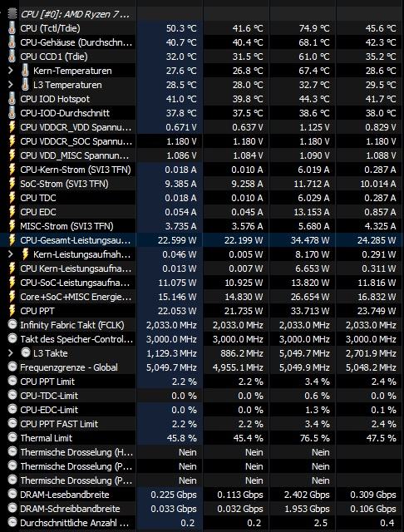404x532 pixels.
Task: Click average value 24.285 W total CPU power
Action: 377,240
